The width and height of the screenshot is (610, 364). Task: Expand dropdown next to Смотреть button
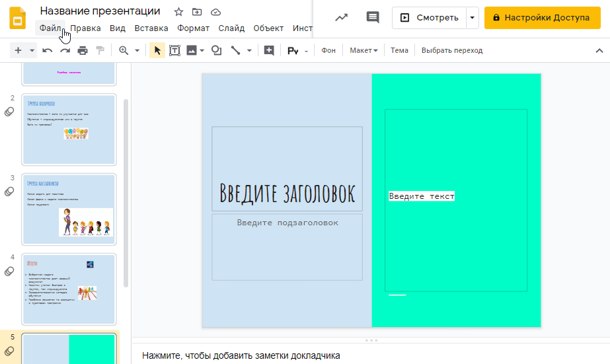pyautogui.click(x=473, y=17)
